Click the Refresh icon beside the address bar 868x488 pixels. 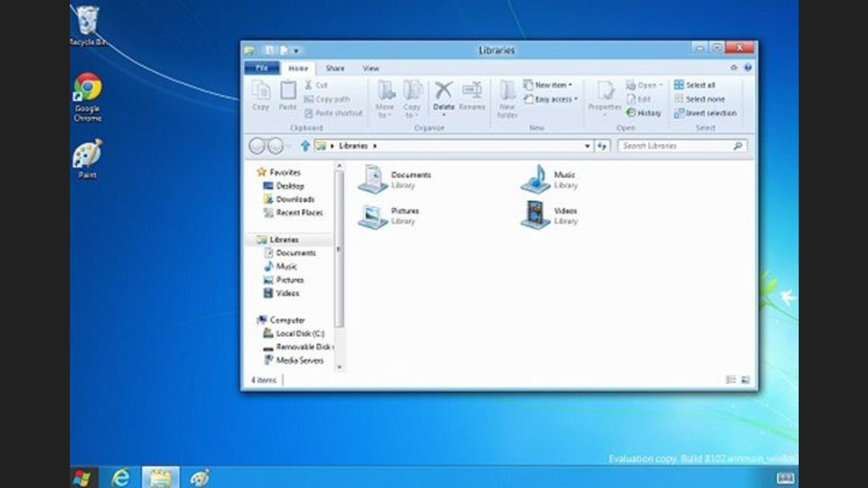coord(602,146)
